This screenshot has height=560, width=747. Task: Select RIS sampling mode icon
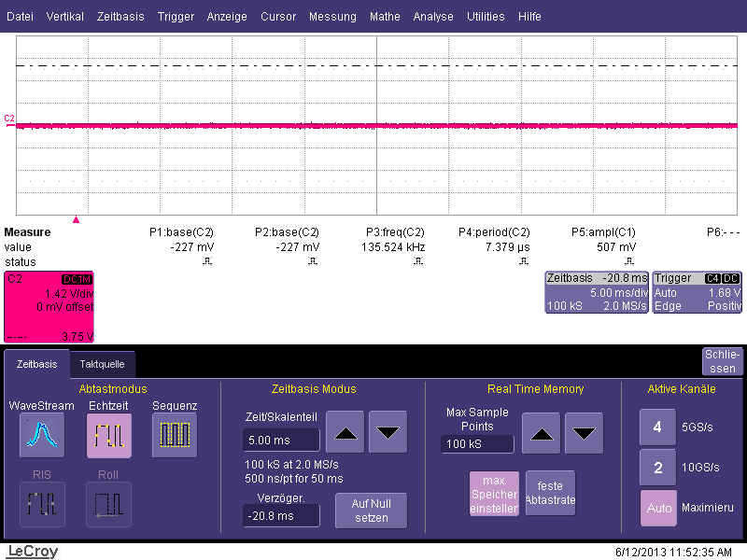tap(41, 504)
